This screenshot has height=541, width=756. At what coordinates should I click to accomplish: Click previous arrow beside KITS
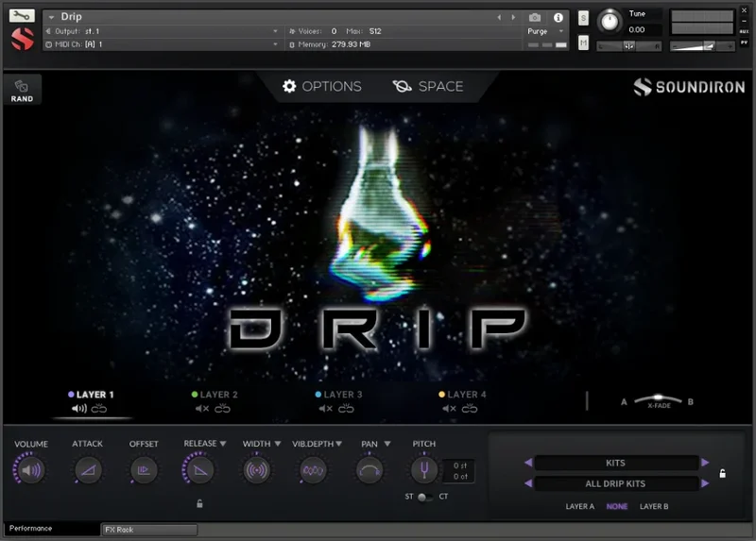click(528, 463)
